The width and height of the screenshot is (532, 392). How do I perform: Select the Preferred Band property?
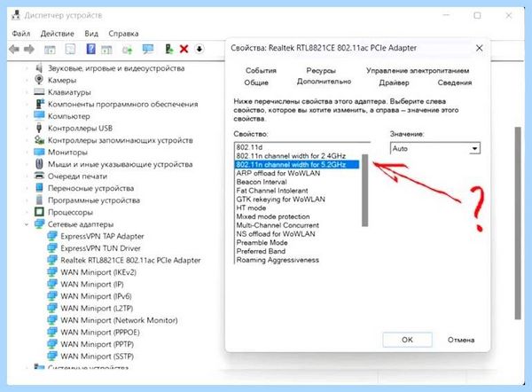261,251
